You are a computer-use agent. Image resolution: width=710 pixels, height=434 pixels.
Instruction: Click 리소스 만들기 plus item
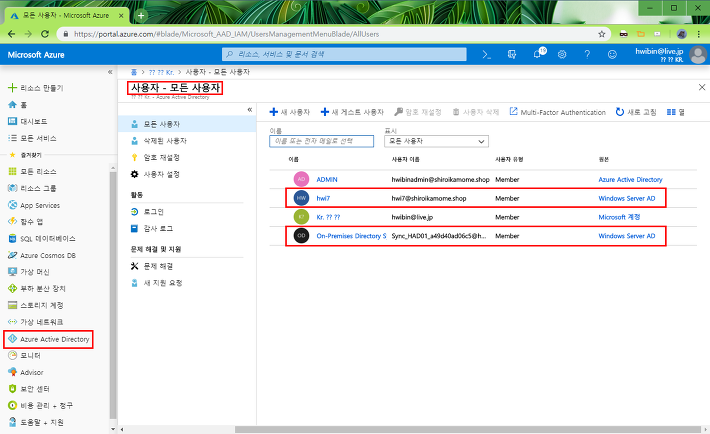point(36,88)
